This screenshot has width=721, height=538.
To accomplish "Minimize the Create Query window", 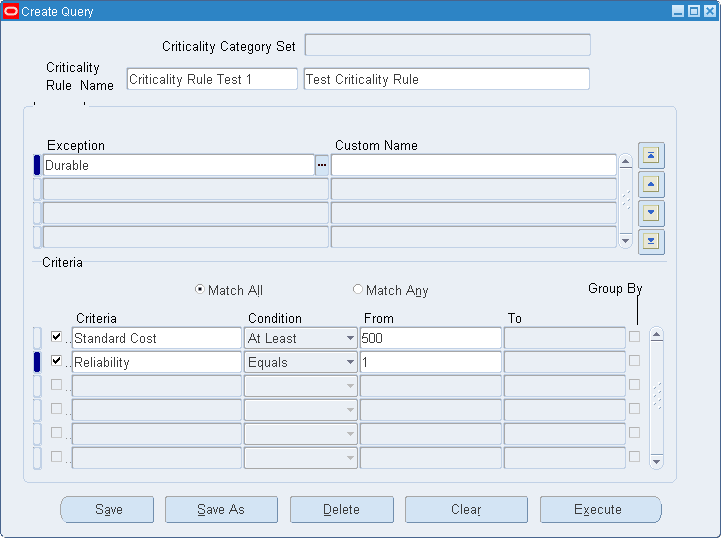I will [x=678, y=11].
